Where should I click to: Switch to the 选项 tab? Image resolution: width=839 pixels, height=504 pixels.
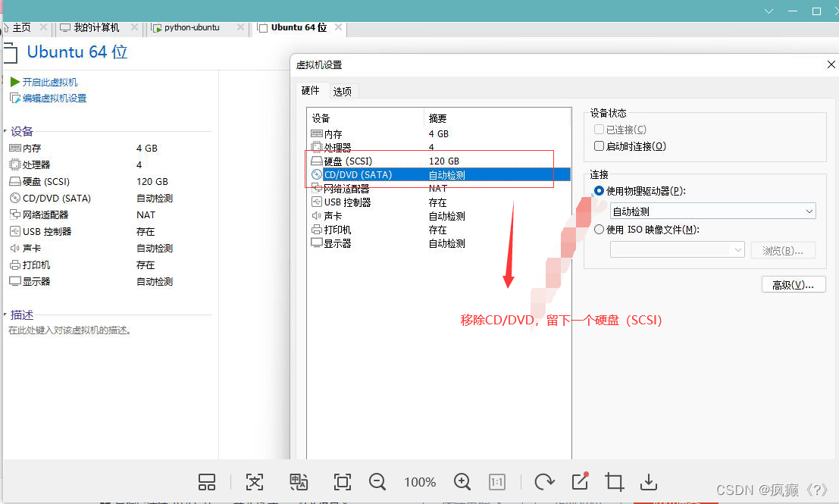[343, 92]
